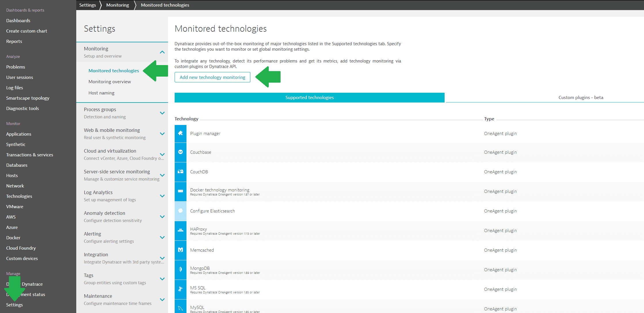Expand the Log Analytics section

pos(162,196)
